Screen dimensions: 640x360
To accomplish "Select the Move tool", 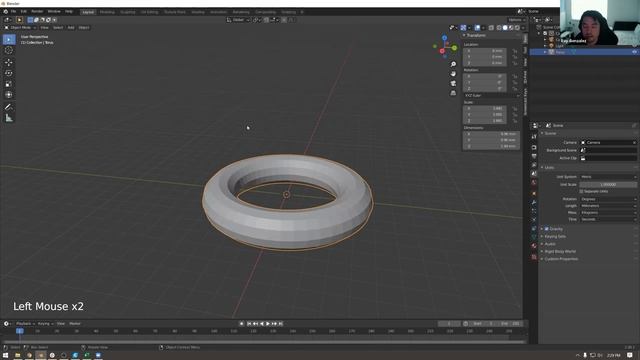I will click(x=9, y=62).
